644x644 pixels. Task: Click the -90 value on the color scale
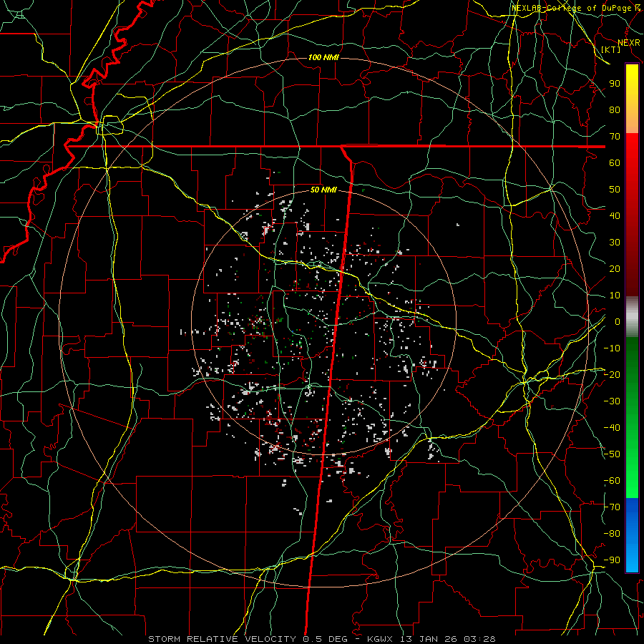coord(612,560)
